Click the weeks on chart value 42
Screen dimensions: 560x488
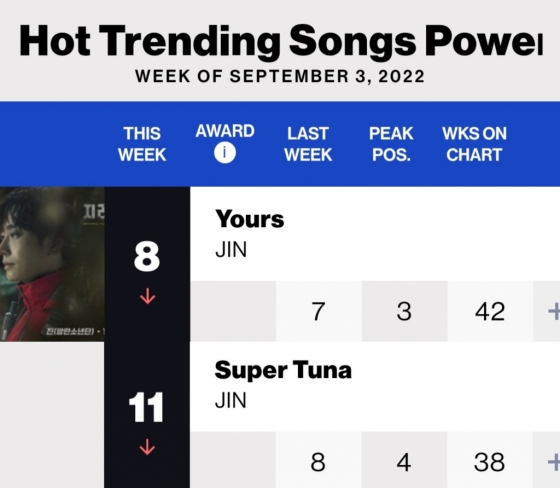(490, 311)
